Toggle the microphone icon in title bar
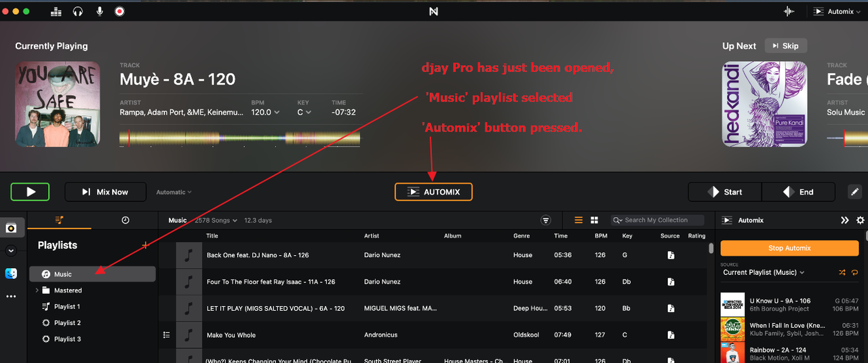This screenshot has height=363, width=868. coord(100,12)
